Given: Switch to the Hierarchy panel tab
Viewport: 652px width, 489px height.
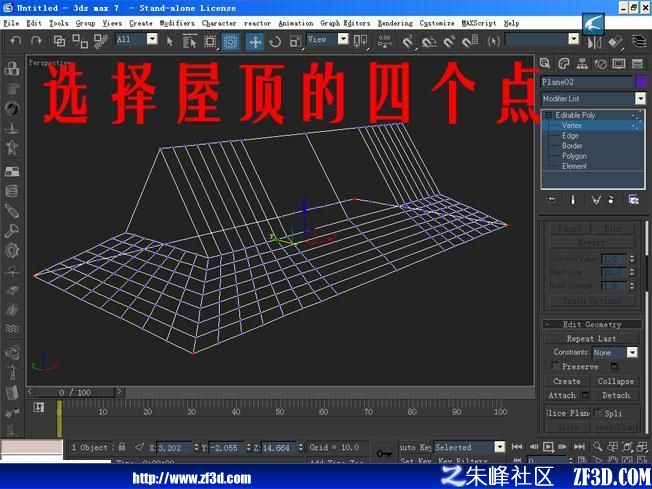Looking at the screenshot, I should pos(582,63).
